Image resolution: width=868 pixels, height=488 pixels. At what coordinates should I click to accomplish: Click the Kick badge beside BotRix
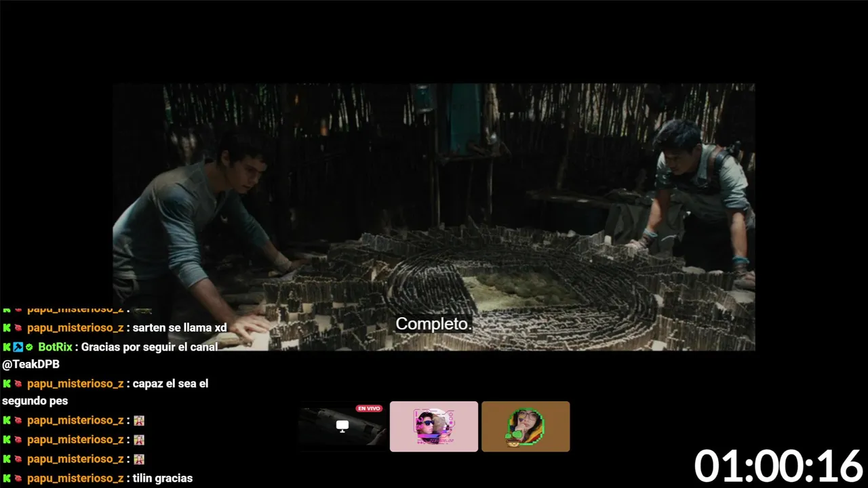click(x=7, y=347)
